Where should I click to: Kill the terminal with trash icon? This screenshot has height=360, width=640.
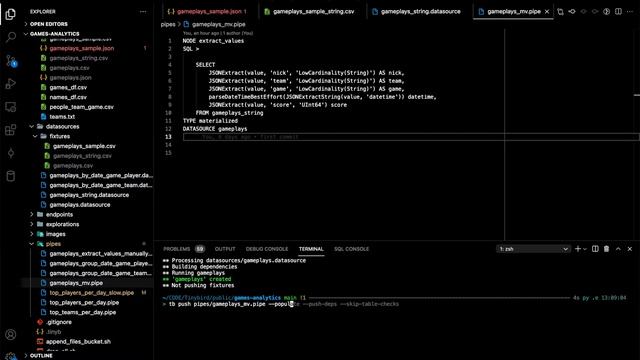[607, 249]
